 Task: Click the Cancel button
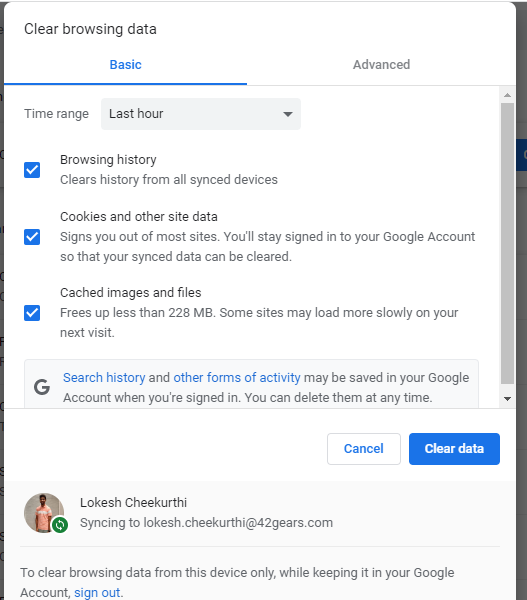pos(364,449)
